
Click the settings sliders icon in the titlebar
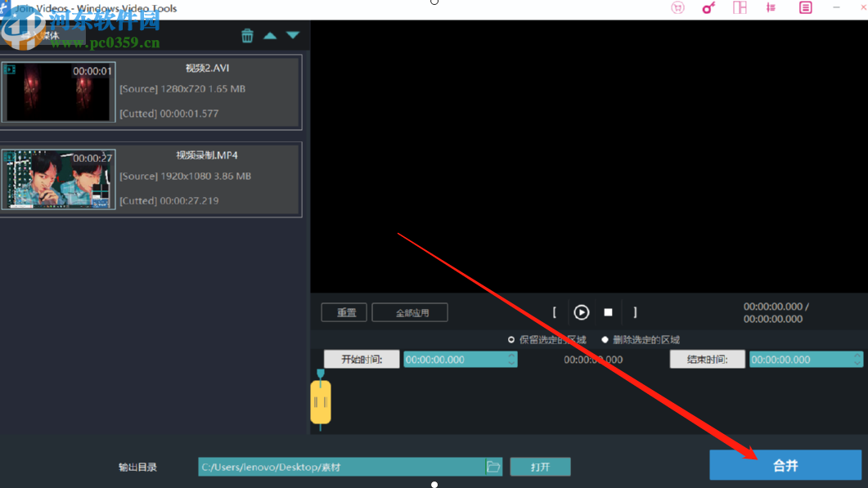coord(771,7)
